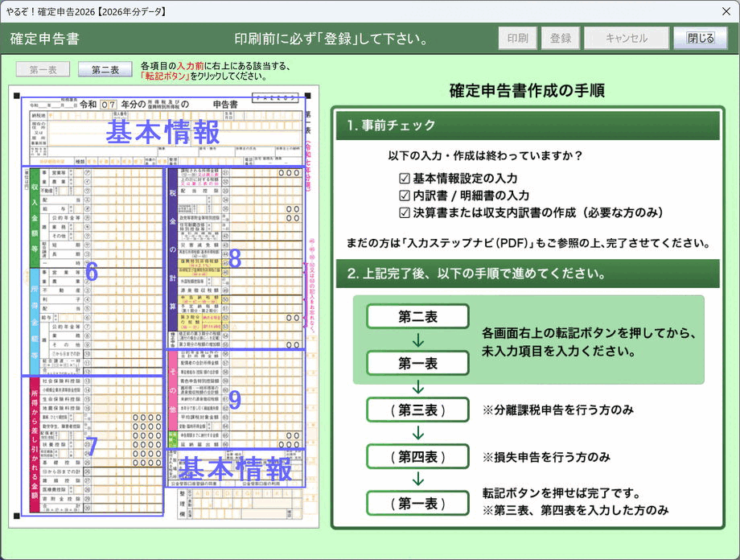This screenshot has height=560, width=740.
Task: Click the 印刷 button in the toolbar
Action: click(x=517, y=37)
